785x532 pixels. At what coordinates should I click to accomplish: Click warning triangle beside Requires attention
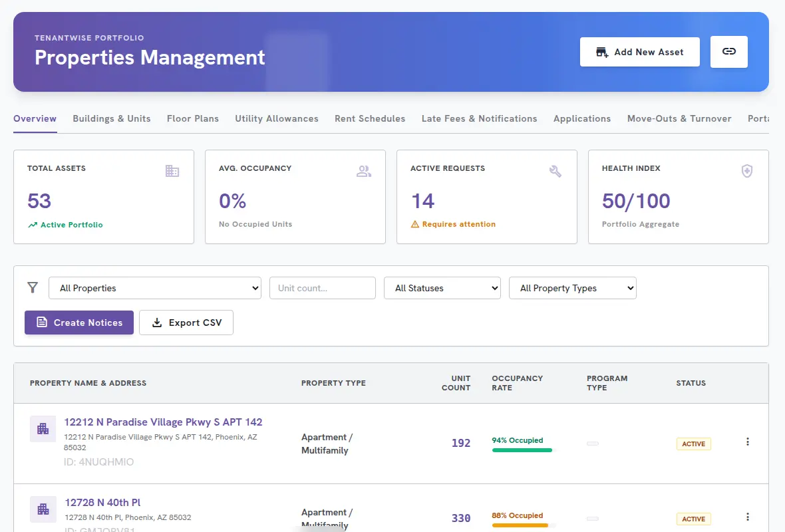[415, 224]
